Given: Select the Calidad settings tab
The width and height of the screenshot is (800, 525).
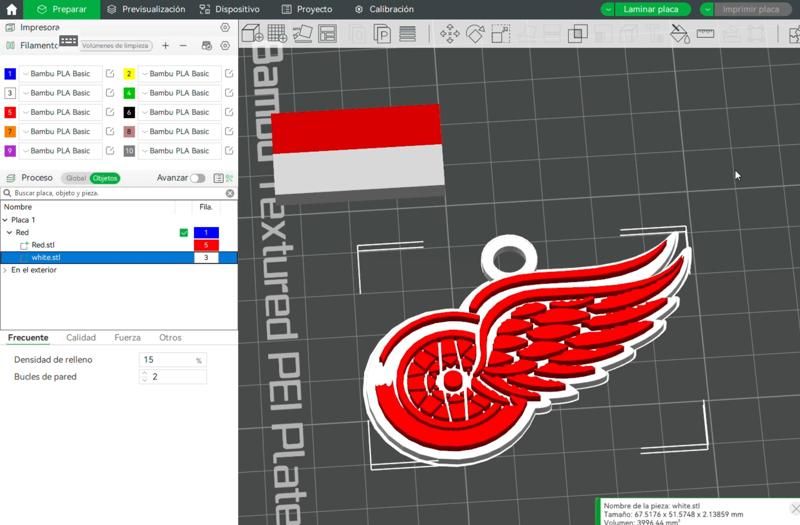Looking at the screenshot, I should (x=81, y=338).
